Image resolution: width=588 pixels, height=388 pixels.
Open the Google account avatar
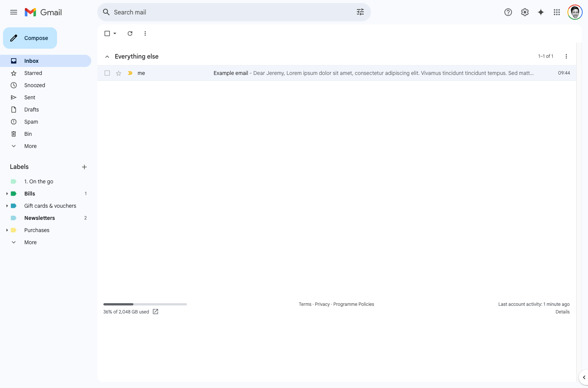click(575, 12)
